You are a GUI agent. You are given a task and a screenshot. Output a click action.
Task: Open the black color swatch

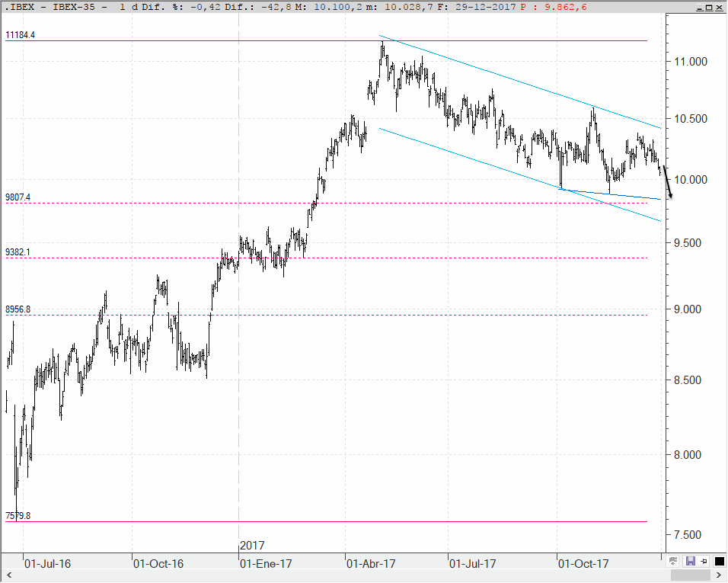[x=720, y=562]
